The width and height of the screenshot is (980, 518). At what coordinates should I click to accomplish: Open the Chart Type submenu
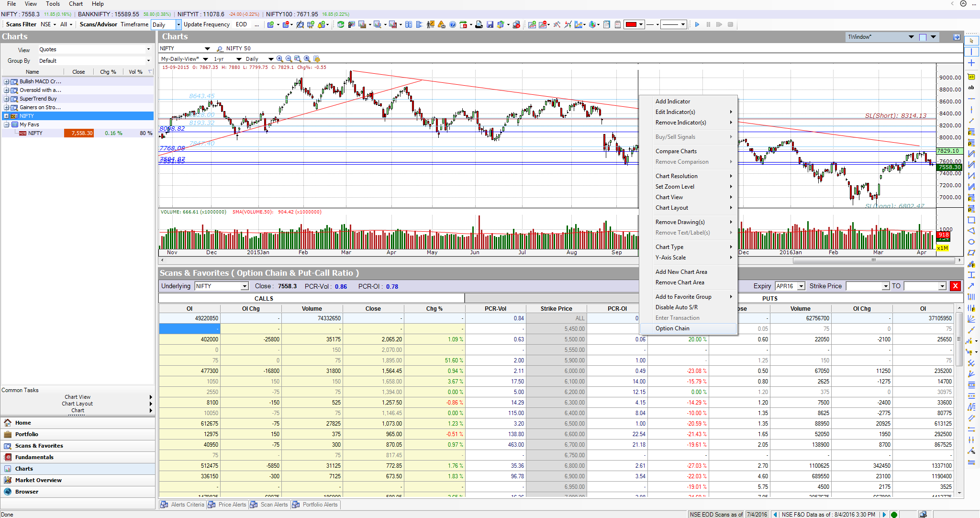coord(690,247)
